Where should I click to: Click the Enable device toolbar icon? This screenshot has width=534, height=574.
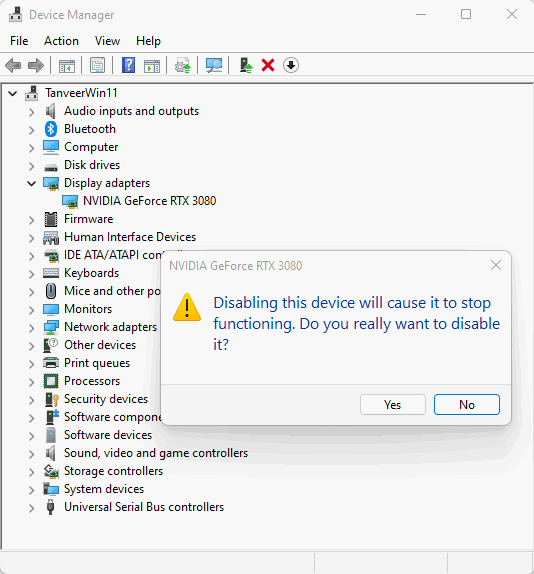click(246, 66)
